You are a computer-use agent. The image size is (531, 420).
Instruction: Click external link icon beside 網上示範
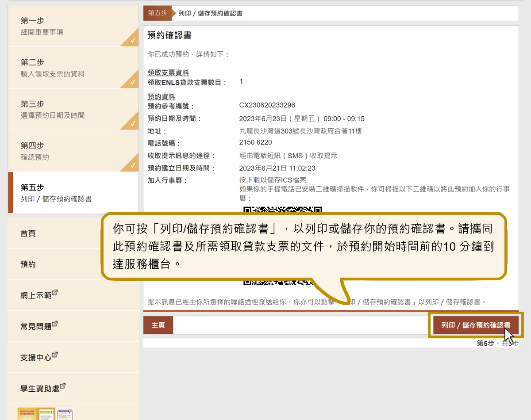click(x=55, y=293)
